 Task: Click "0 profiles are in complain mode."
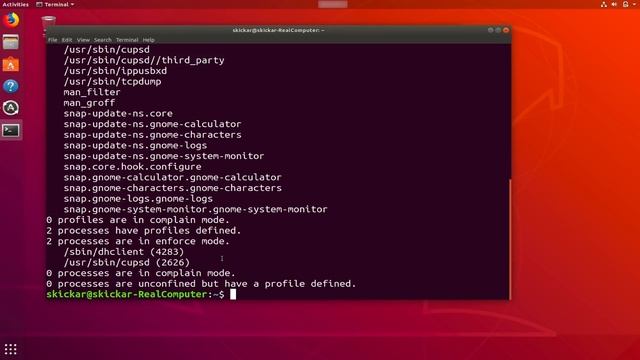click(138, 220)
